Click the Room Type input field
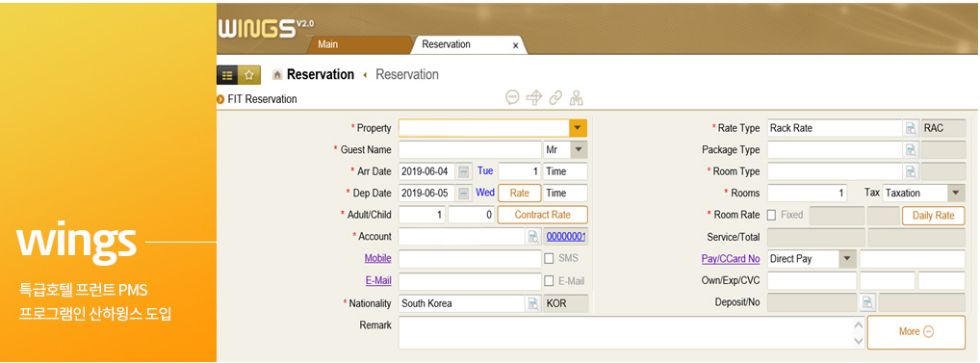 click(x=835, y=171)
